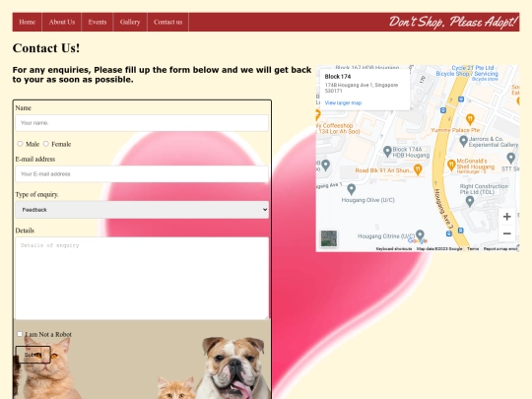This screenshot has width=532, height=399.
Task: Select Contact us in the navigation bar
Action: point(167,22)
